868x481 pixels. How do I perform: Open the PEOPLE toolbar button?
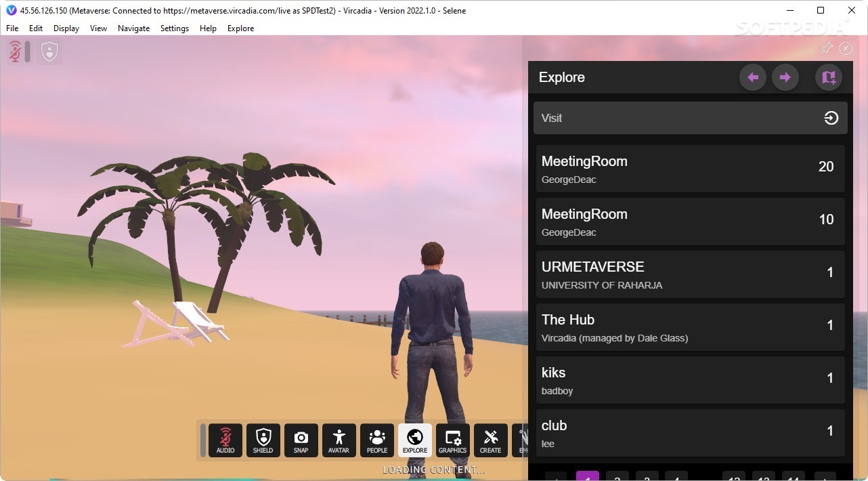point(377,440)
